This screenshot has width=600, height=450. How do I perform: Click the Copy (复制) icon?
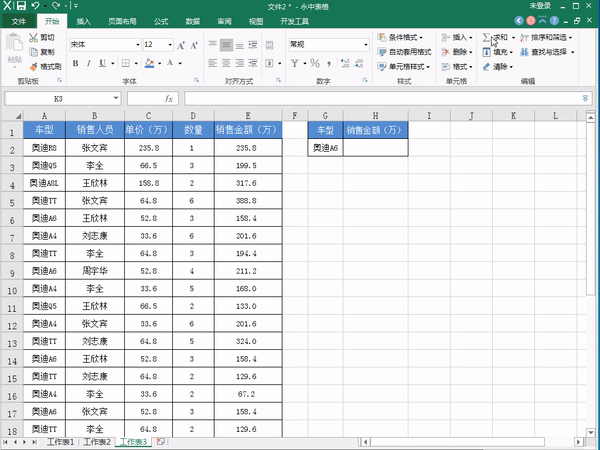click(x=34, y=52)
